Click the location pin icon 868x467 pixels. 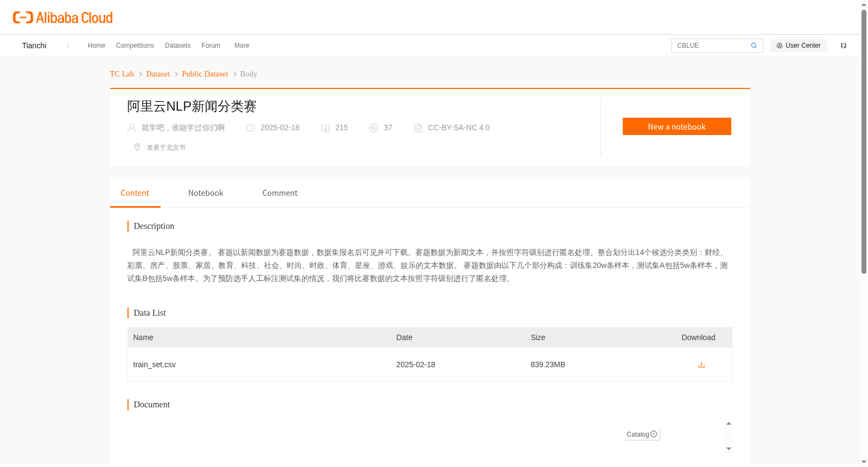(x=137, y=147)
